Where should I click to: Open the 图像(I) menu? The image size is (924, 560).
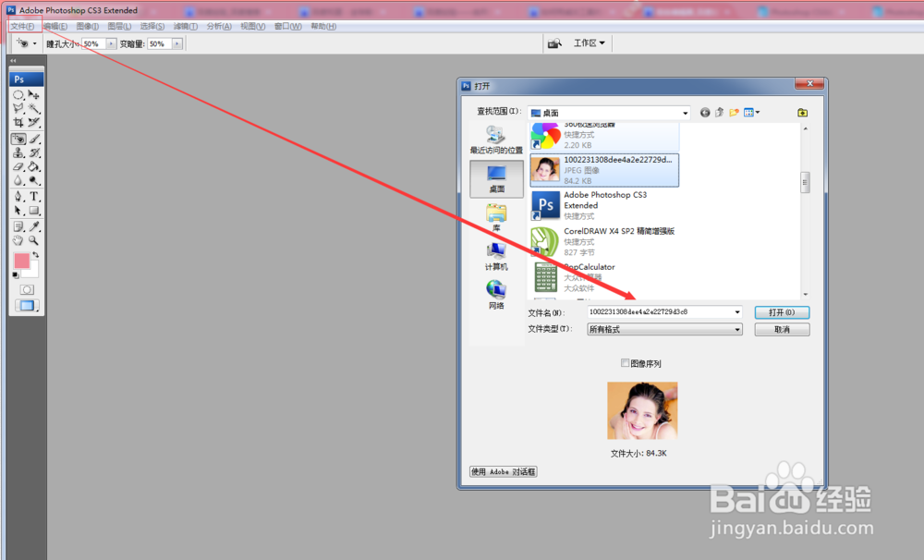coord(87,27)
